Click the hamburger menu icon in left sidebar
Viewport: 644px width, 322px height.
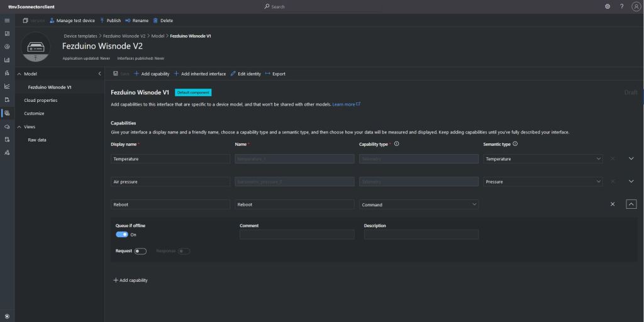7,20
